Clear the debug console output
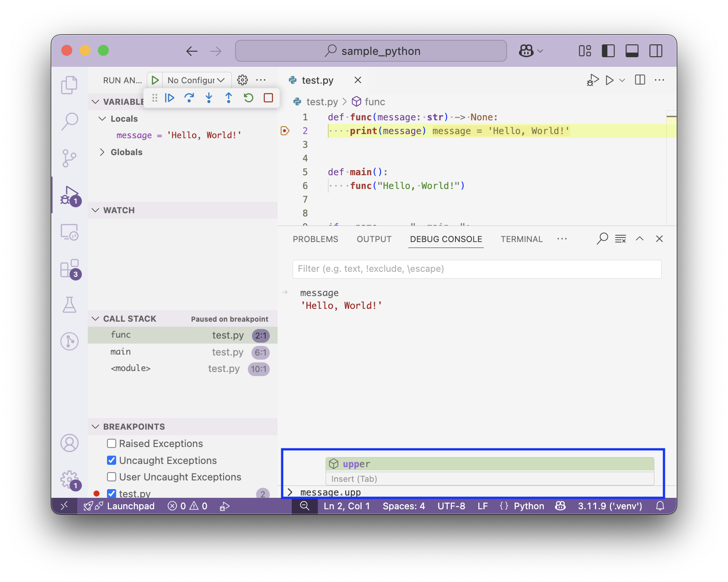728x582 pixels. coord(621,239)
